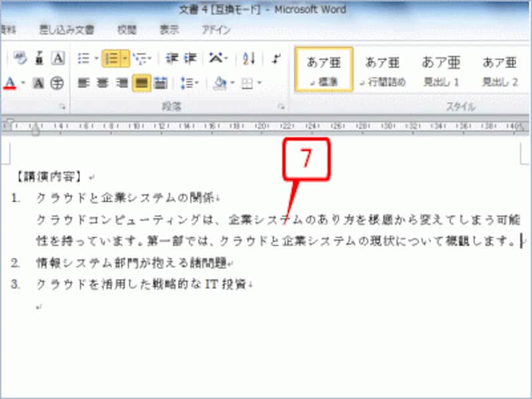This screenshot has width=532, height=399.
Task: Click the line starting 性を持っています
Action: (x=276, y=241)
